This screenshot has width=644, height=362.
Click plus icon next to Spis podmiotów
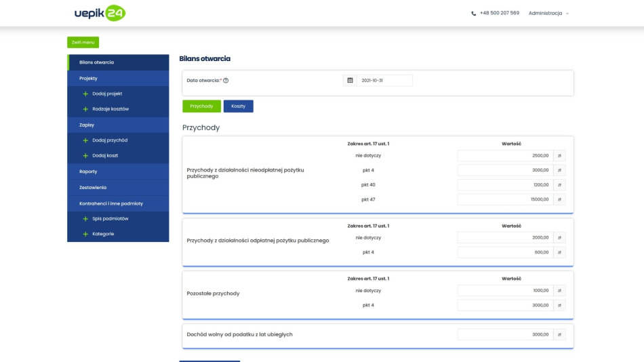85,219
